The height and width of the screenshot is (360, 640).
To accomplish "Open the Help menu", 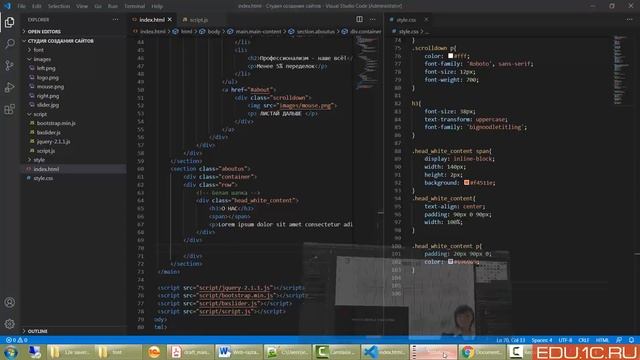I will [157, 6].
